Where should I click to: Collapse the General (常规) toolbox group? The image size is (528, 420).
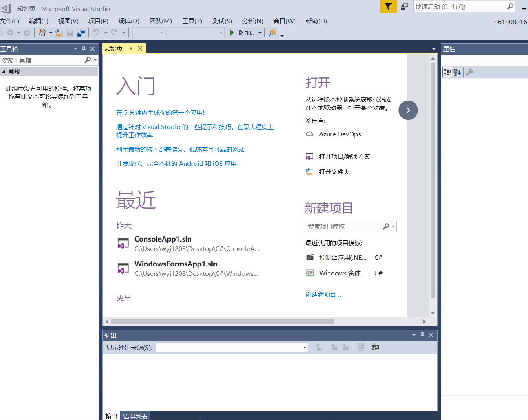coord(4,71)
